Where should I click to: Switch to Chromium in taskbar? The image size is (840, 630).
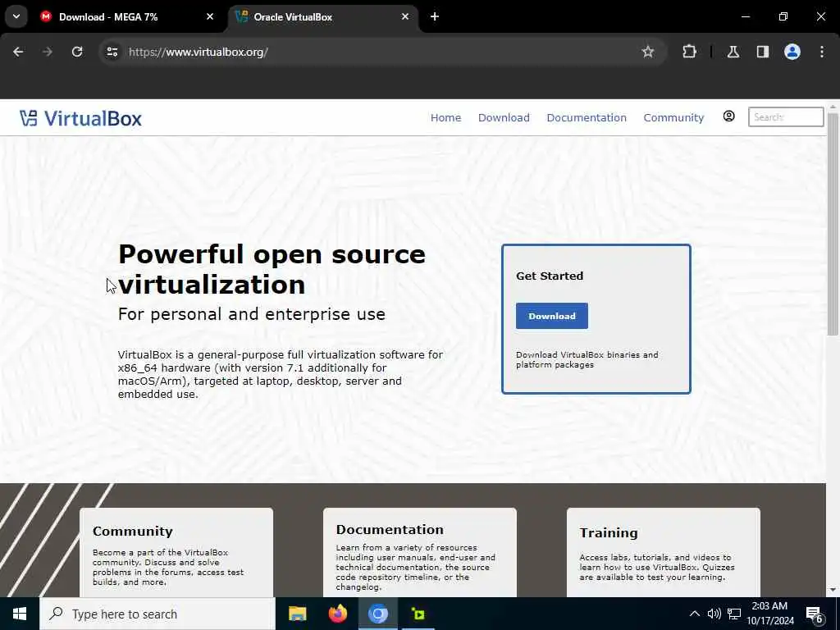coord(377,614)
